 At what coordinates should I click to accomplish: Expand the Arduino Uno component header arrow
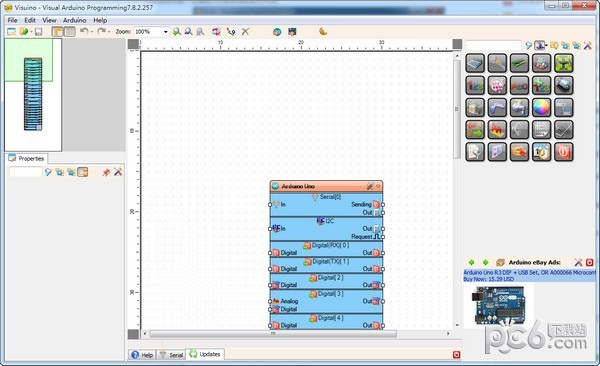click(378, 186)
